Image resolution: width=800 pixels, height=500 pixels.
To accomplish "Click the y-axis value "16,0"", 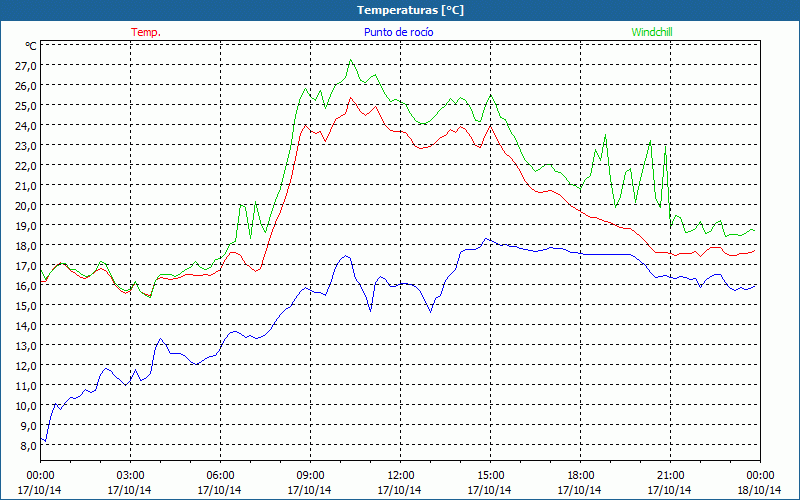I will (x=27, y=286).
